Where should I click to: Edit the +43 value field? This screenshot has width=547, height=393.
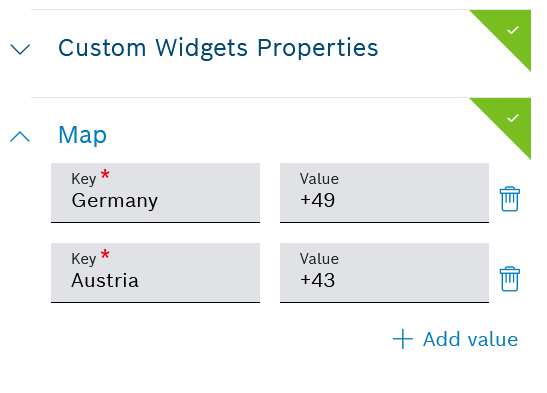[384, 273]
